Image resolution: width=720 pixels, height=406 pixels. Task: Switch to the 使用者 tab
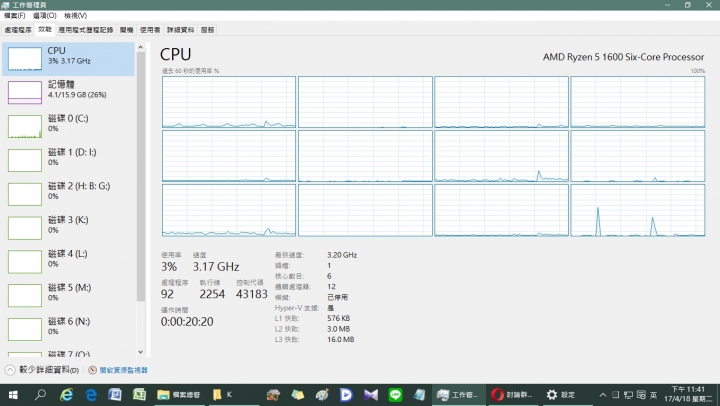pos(150,30)
